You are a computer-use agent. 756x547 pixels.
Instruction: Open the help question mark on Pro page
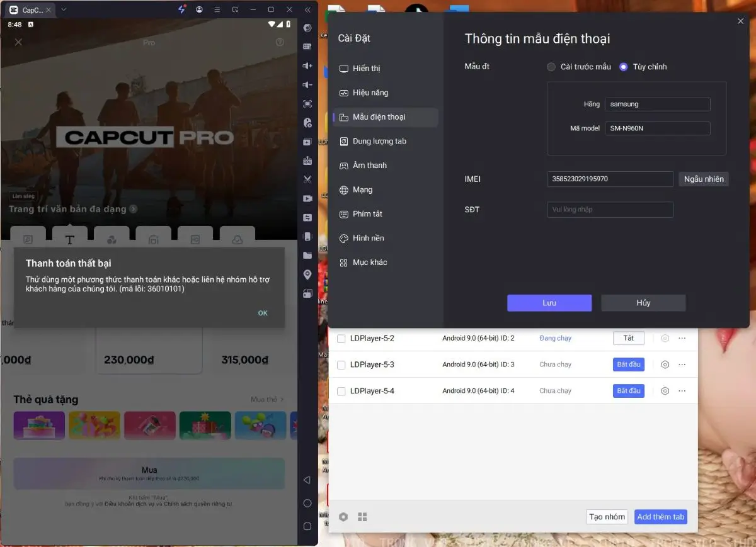(x=280, y=42)
